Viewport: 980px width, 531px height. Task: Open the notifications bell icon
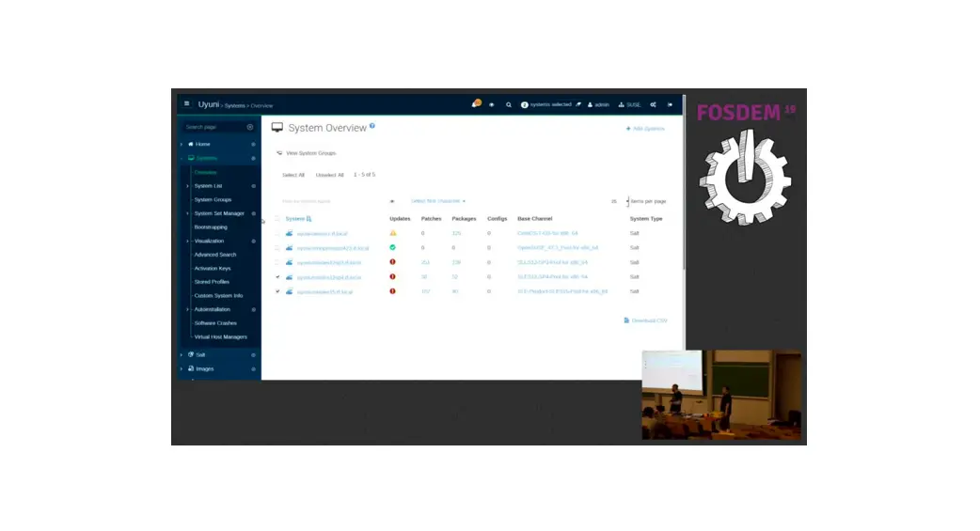tap(476, 103)
